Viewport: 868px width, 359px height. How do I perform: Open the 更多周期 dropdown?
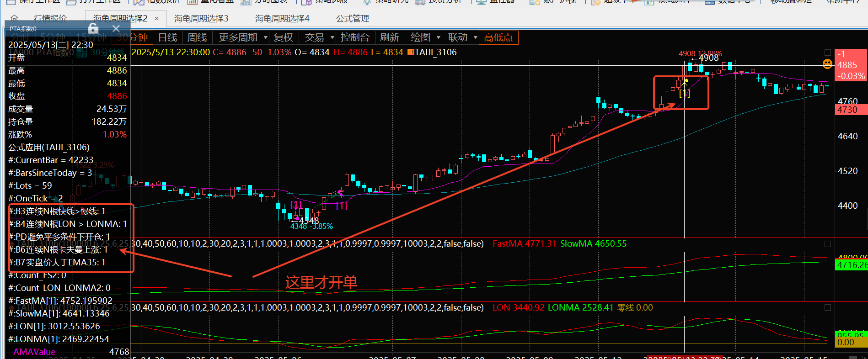243,37
